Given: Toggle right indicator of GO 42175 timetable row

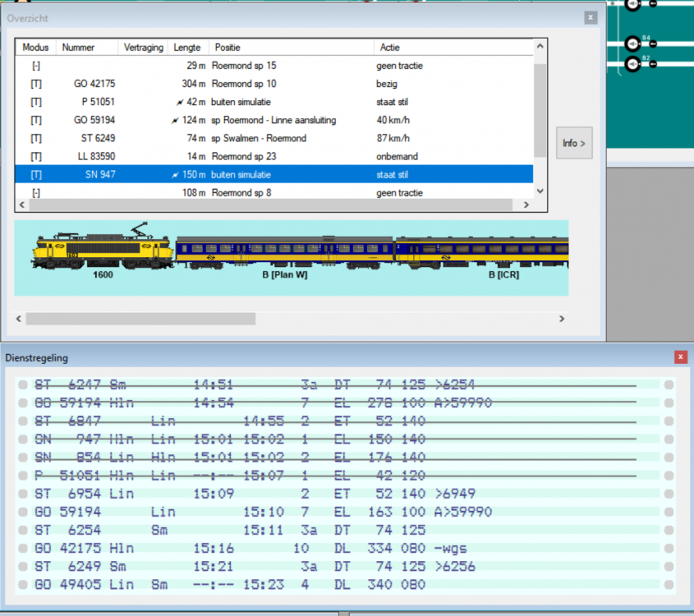Looking at the screenshot, I should [x=669, y=549].
